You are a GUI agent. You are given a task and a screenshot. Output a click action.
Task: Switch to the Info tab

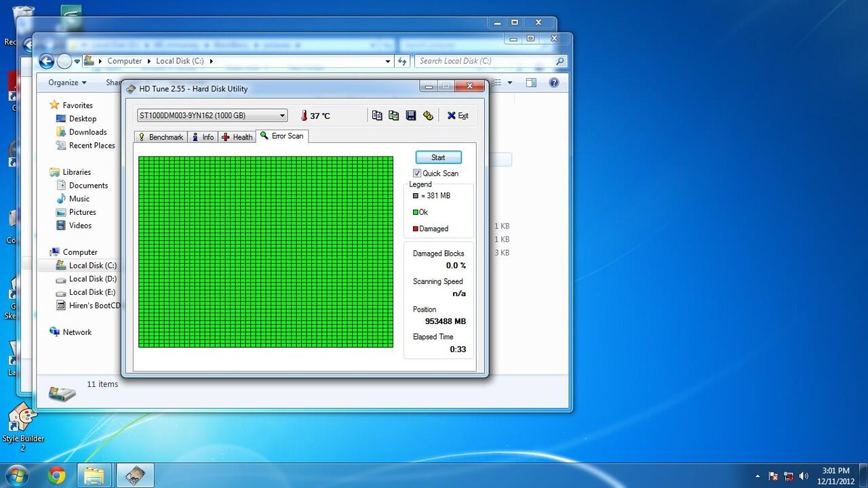click(x=203, y=137)
